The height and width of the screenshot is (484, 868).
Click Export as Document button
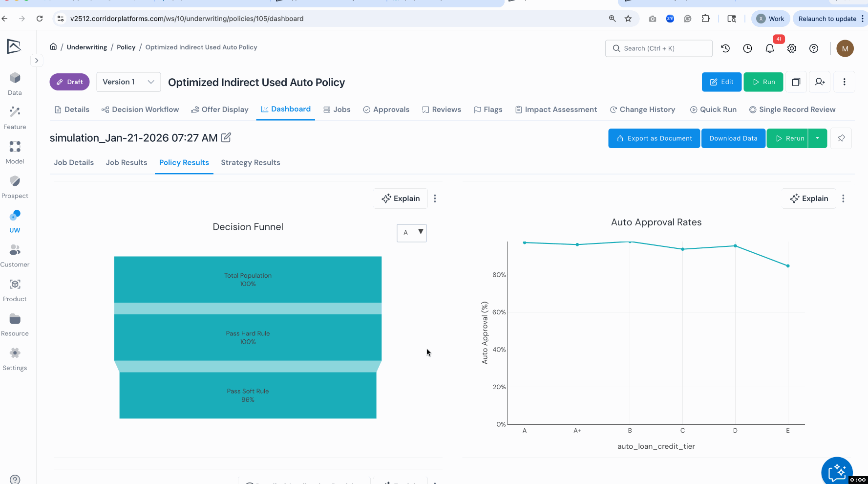654,138
